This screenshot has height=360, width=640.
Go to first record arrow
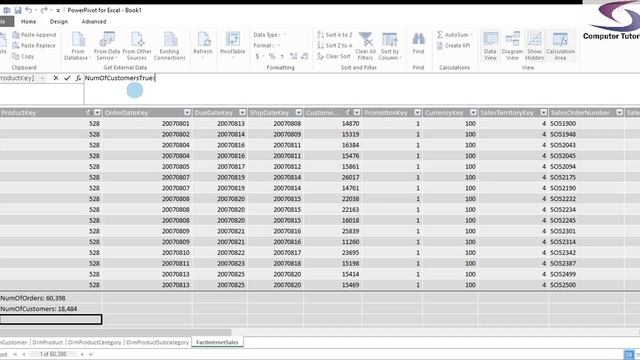(x=15, y=354)
